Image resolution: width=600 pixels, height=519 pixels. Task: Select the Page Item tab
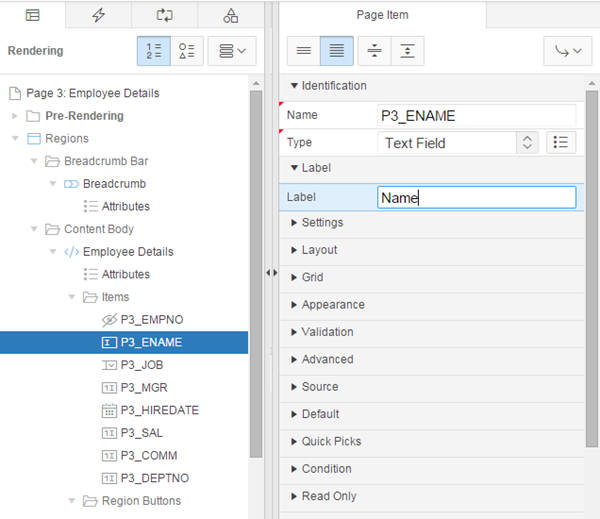pyautogui.click(x=383, y=15)
